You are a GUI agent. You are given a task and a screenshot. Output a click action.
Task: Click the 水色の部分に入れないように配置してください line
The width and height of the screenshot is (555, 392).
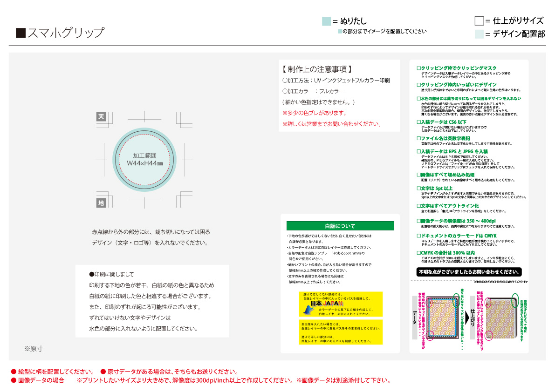144,329
